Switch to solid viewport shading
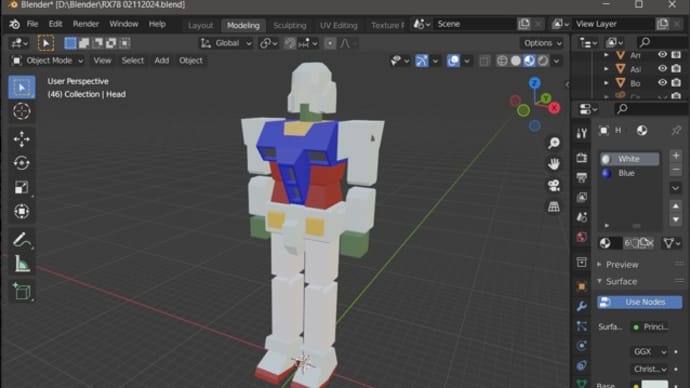The width and height of the screenshot is (690, 388). 516,61
